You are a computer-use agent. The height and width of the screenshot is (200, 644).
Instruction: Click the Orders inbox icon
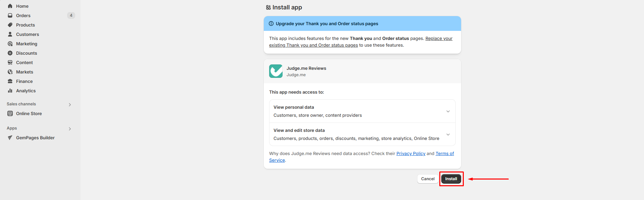pos(10,15)
